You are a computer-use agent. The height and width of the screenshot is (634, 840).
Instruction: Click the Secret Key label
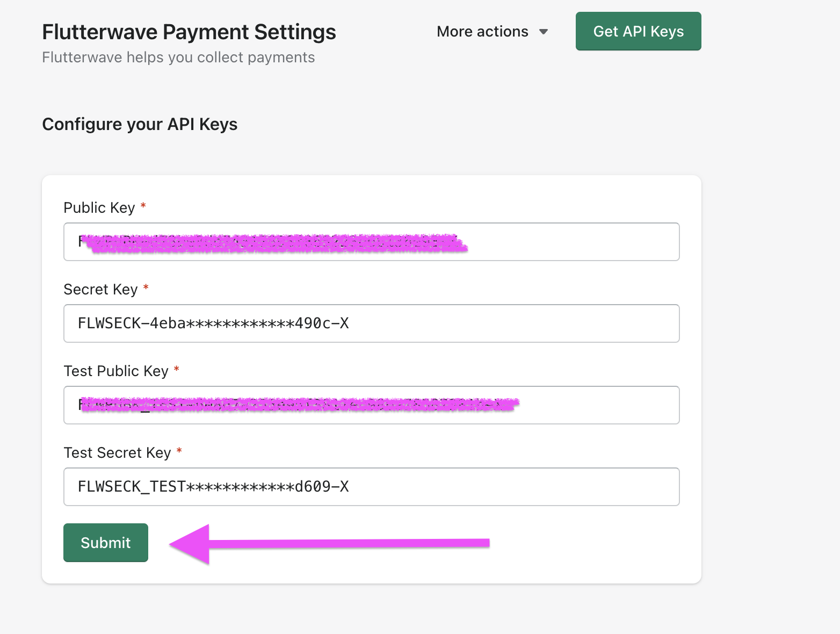click(100, 290)
